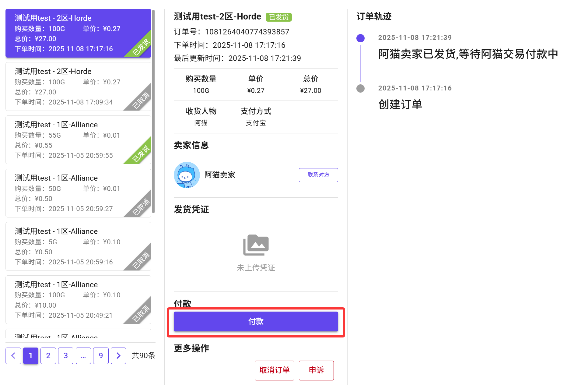Click the green 已发货 status badge

tap(278, 17)
